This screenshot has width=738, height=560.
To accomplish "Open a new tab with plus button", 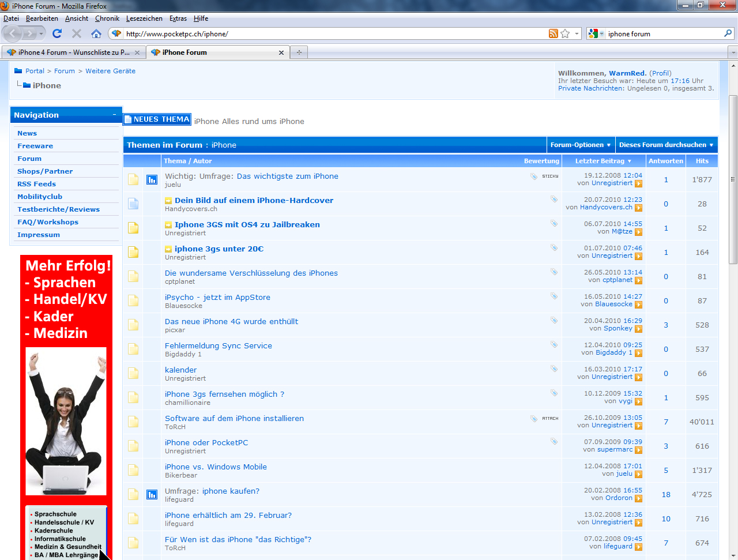I will 299,52.
